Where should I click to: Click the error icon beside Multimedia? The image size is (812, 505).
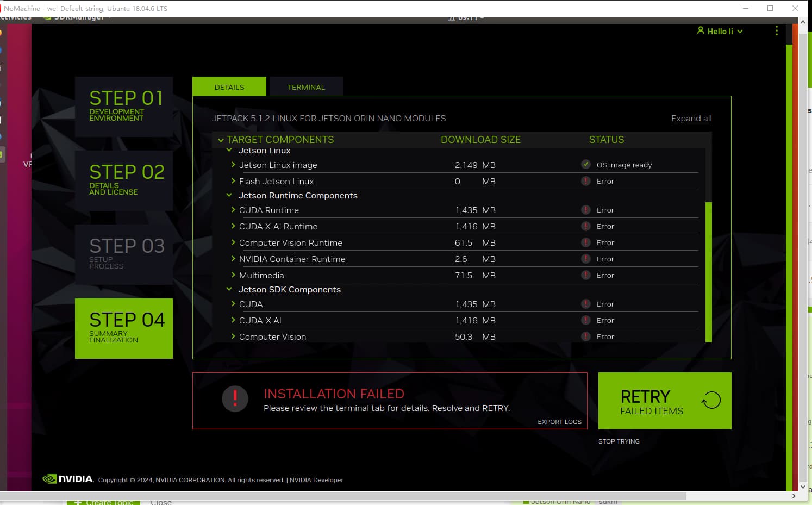click(x=585, y=275)
